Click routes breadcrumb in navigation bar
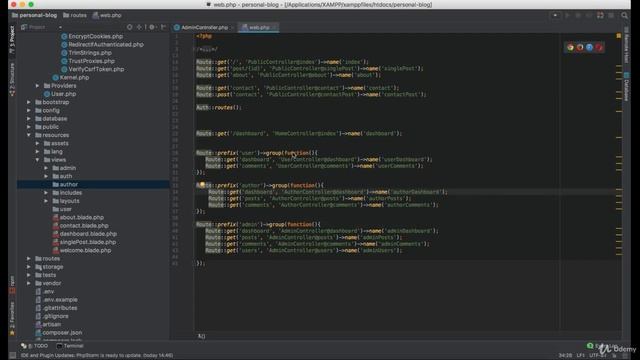Screen dimensions: 640x360 point(75,16)
